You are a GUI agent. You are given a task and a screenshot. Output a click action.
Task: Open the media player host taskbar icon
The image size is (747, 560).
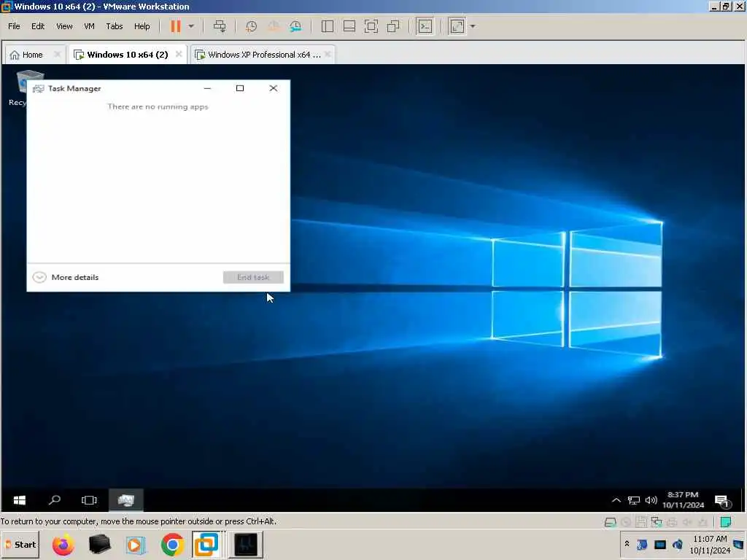136,544
